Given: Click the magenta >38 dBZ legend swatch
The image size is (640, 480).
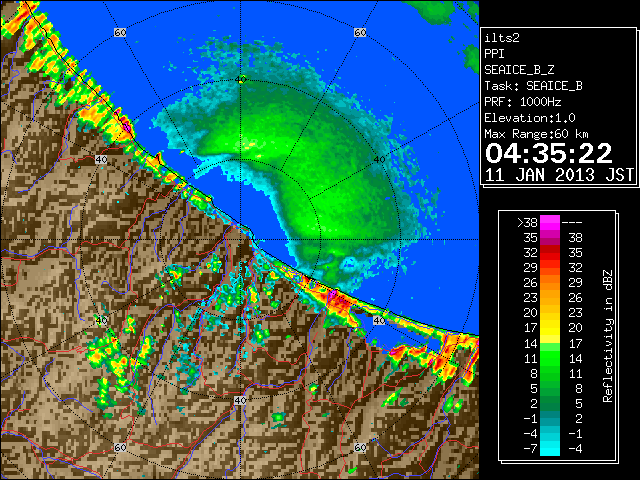Looking at the screenshot, I should pos(549,223).
